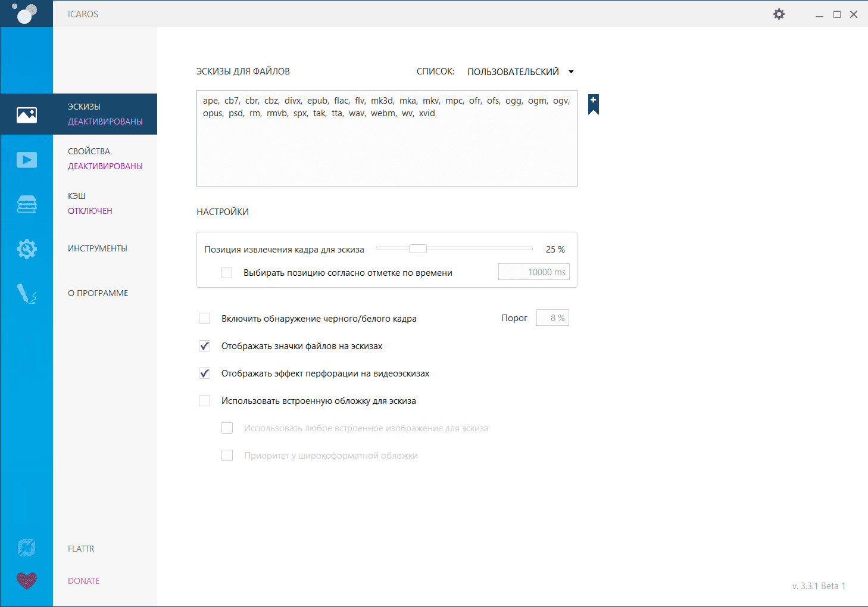The height and width of the screenshot is (607, 868).
Task: Open the cache stack icon
Action: point(27,204)
